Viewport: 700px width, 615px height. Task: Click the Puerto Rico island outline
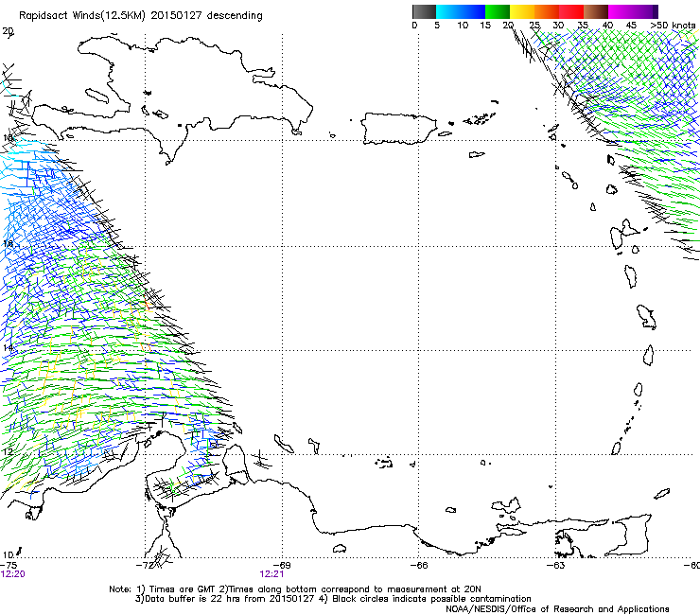point(398,128)
